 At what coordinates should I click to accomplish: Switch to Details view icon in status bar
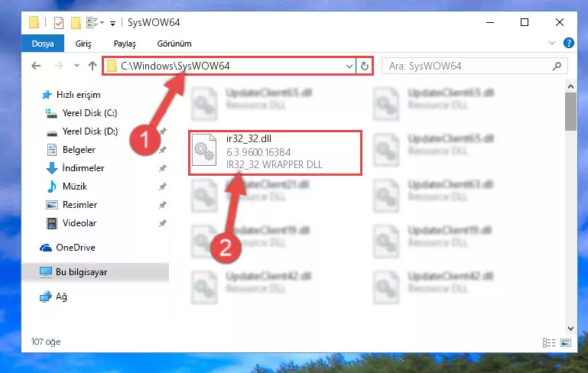pyautogui.click(x=549, y=342)
